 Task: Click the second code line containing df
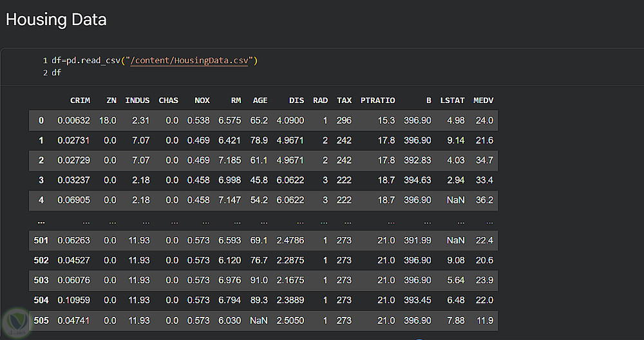point(57,73)
